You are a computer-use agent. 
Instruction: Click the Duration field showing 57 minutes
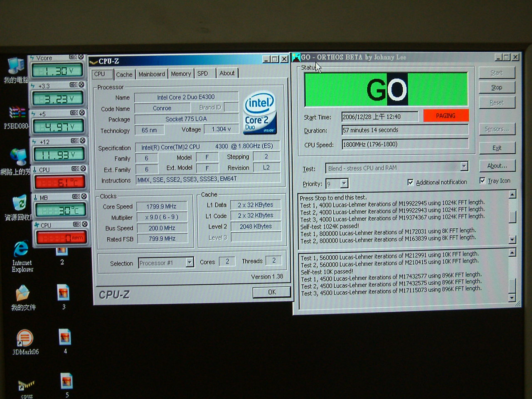point(405,130)
